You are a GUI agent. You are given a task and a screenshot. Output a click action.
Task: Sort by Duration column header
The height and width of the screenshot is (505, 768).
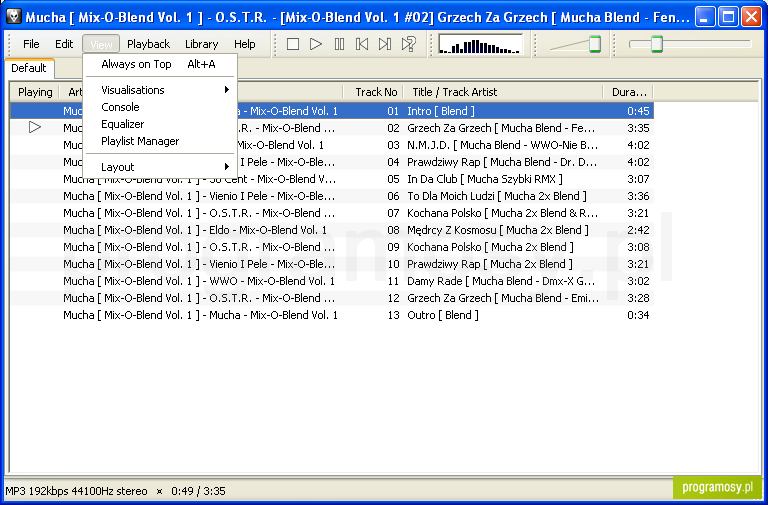[x=628, y=92]
